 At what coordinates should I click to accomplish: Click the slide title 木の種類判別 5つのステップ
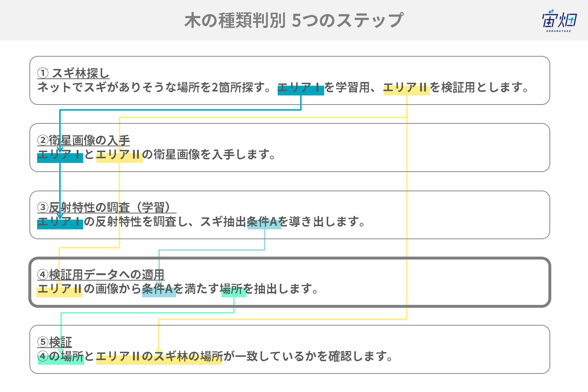(x=294, y=20)
